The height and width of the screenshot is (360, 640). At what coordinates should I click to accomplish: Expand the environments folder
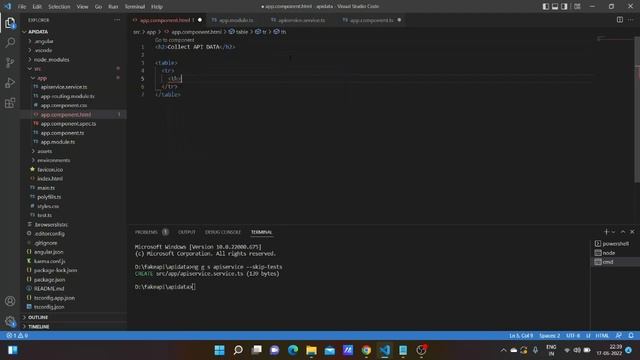point(74,160)
